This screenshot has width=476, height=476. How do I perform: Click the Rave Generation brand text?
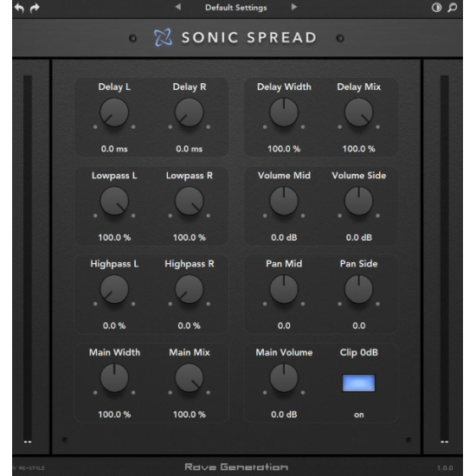(x=236, y=466)
